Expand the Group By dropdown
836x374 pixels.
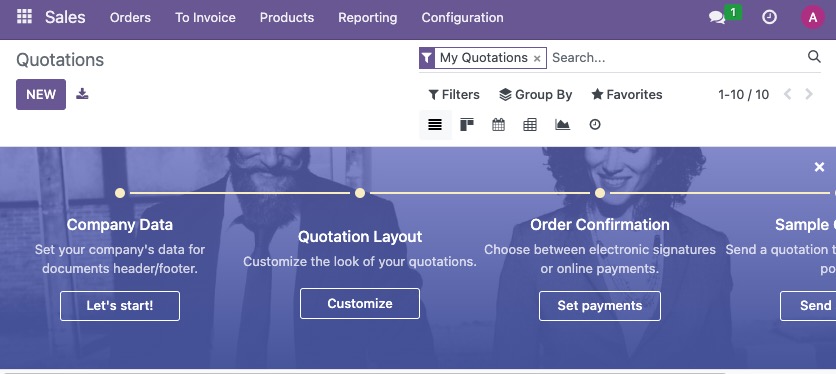535,94
